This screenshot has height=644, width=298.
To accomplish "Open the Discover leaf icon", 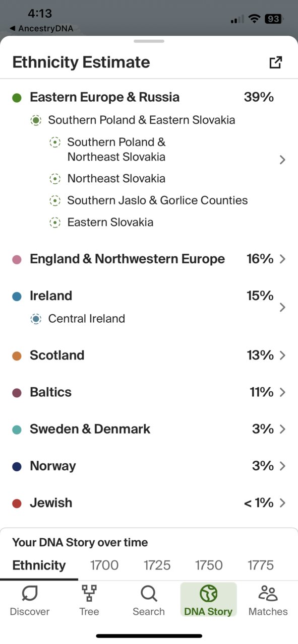I will click(30, 594).
